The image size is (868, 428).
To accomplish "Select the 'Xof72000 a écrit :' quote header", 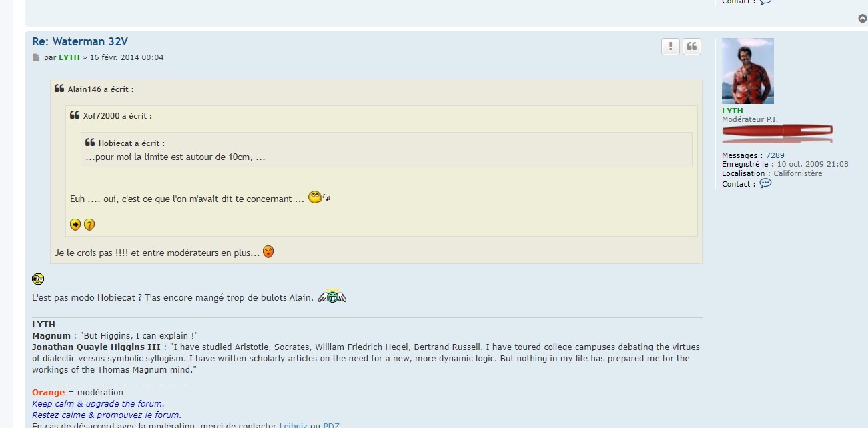I will [117, 116].
